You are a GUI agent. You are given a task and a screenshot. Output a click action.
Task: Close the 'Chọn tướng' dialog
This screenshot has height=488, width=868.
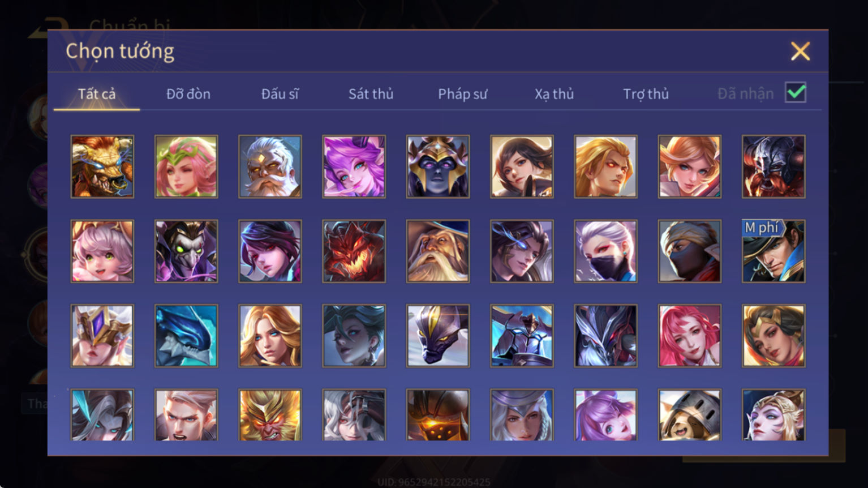click(x=800, y=52)
